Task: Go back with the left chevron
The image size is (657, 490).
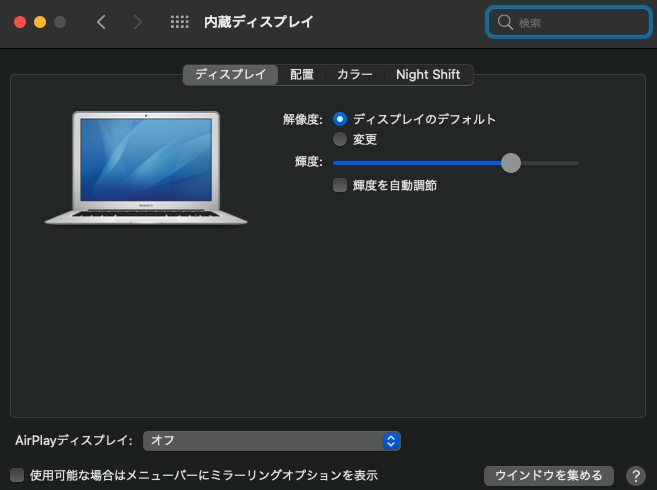Action: [101, 22]
